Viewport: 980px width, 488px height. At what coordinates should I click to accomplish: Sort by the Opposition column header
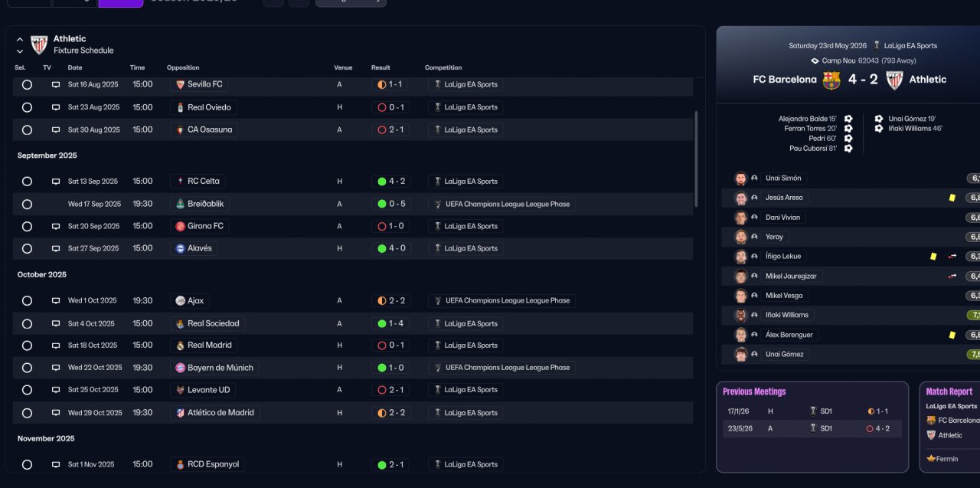click(183, 67)
